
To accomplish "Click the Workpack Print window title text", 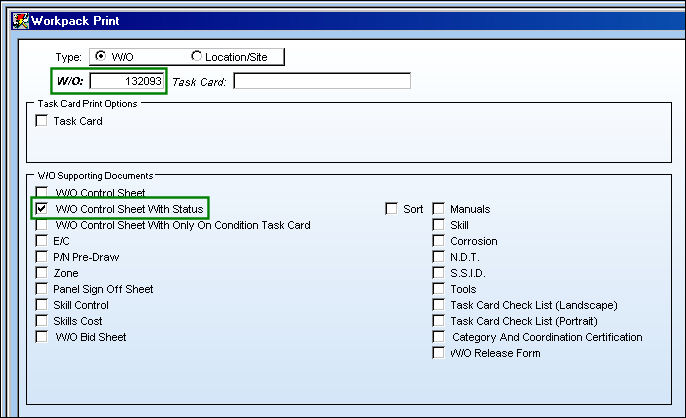I will (75, 21).
